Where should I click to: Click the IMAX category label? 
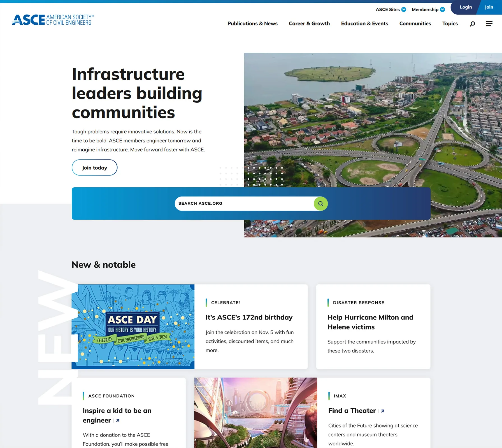[x=340, y=396]
